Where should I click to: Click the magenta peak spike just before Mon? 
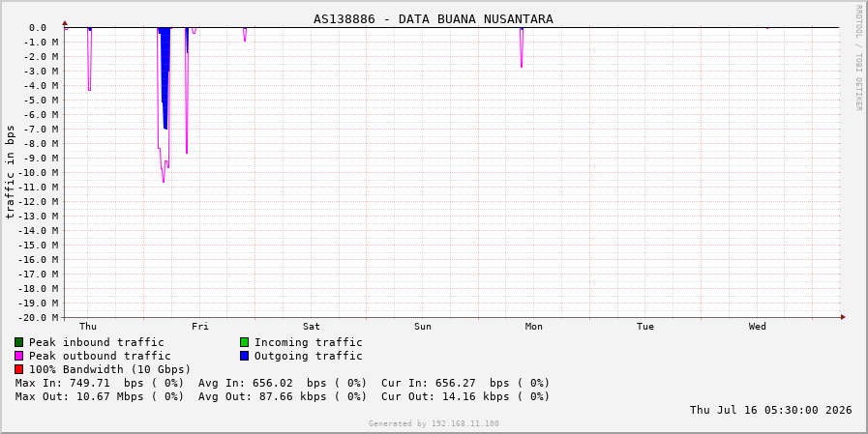pyautogui.click(x=522, y=47)
